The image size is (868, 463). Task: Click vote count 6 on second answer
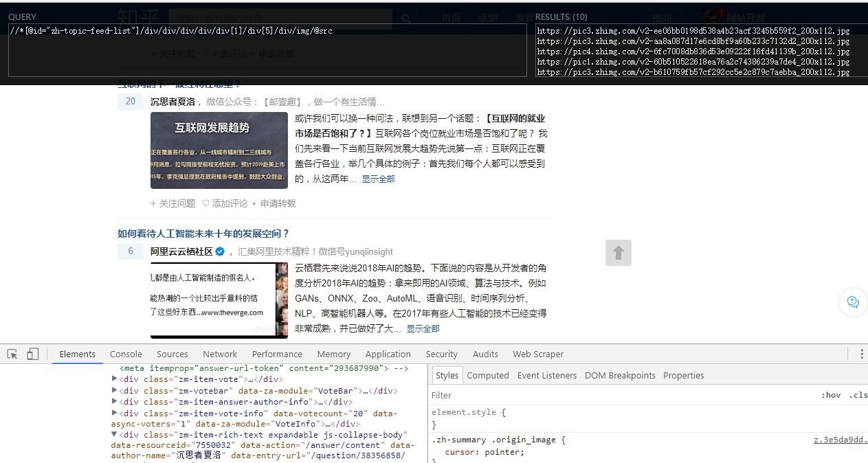coord(131,251)
